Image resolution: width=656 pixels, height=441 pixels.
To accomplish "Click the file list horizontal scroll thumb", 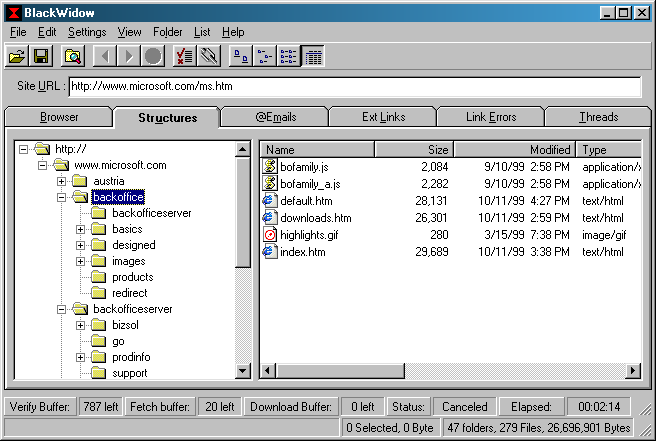I will (x=340, y=371).
